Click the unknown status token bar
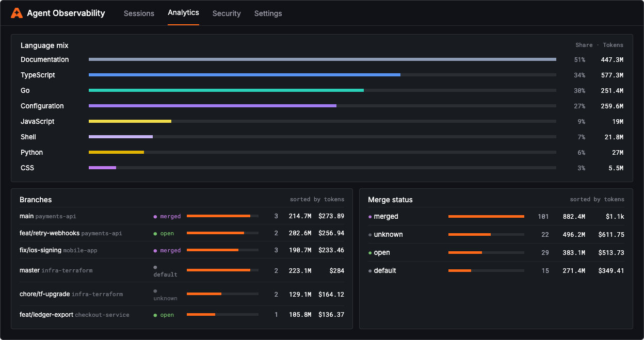The image size is (644, 340). [x=486, y=235]
